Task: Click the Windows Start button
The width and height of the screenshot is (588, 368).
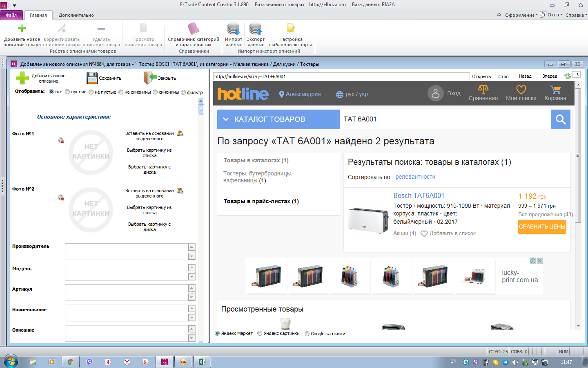Action: click(x=11, y=361)
